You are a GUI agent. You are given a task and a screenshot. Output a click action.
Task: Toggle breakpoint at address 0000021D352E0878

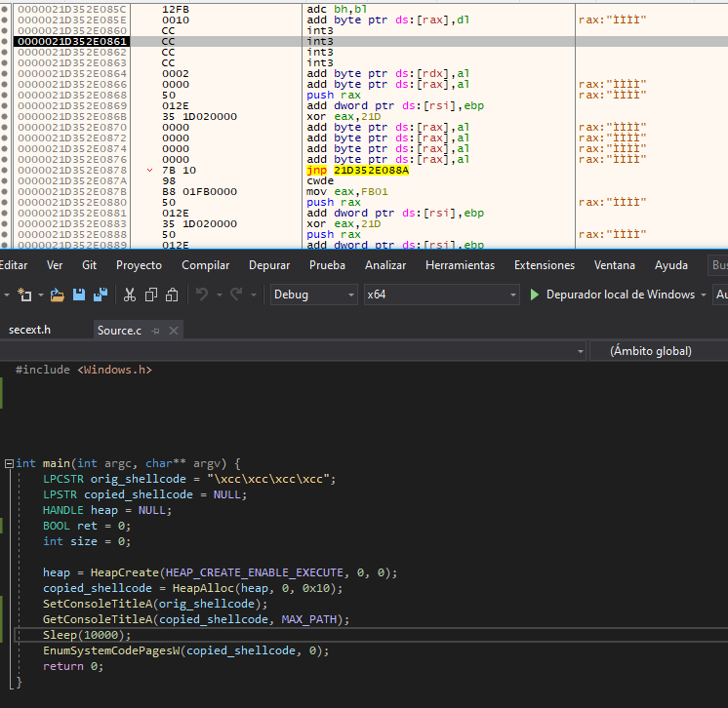click(x=4, y=171)
